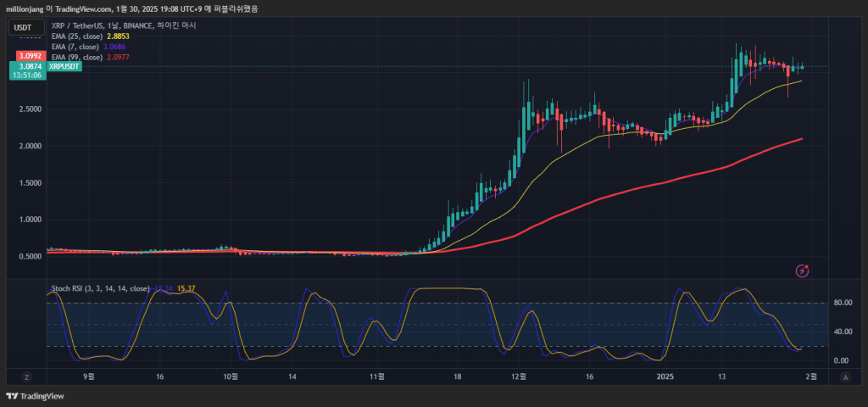
Task: Open the USDT currency selector
Action: point(22,27)
